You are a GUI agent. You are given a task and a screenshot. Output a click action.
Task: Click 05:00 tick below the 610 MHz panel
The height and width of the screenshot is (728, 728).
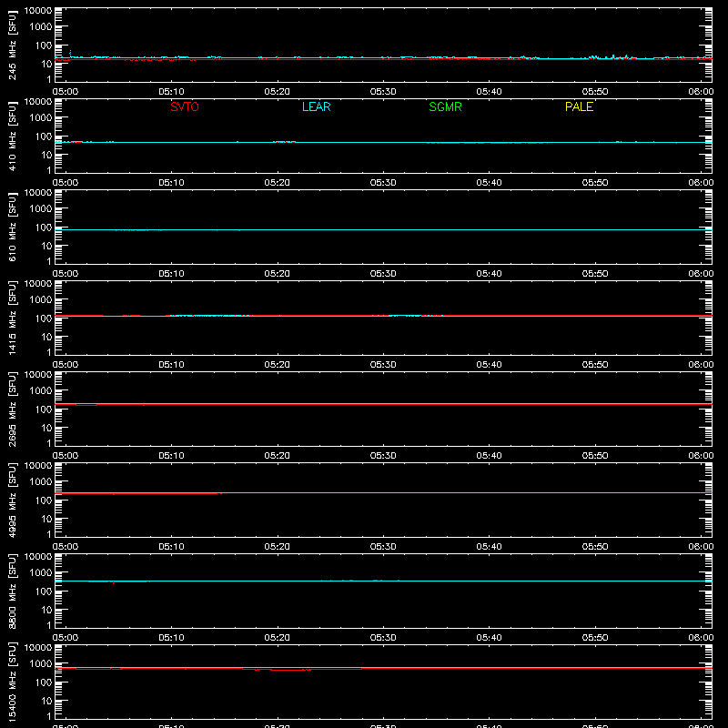(x=66, y=274)
